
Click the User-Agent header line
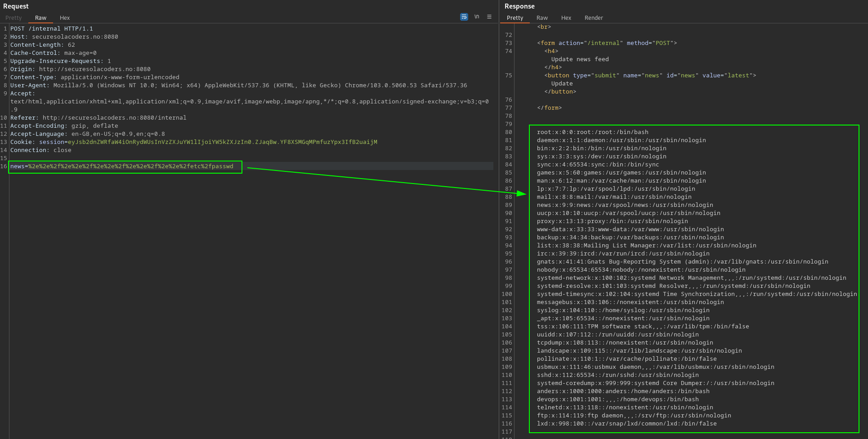click(239, 85)
